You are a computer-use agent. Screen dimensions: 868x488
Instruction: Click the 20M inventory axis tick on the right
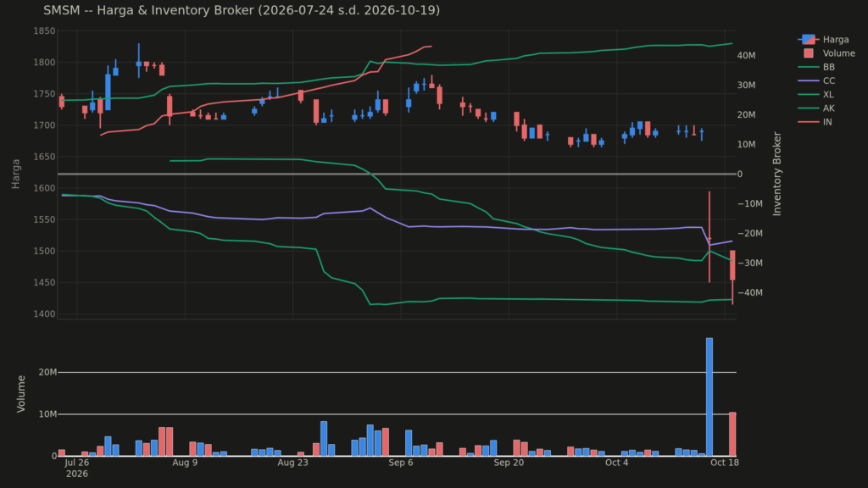(746, 114)
